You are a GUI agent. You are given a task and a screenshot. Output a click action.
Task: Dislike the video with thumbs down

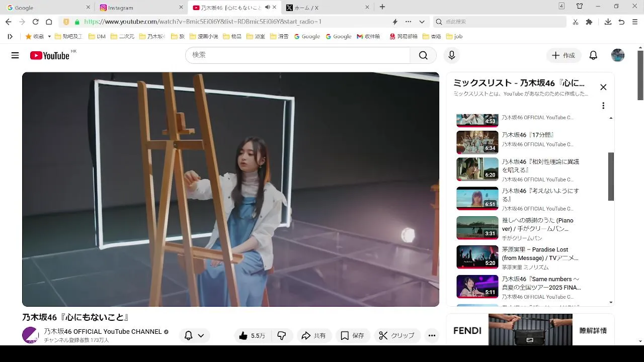coord(282,335)
